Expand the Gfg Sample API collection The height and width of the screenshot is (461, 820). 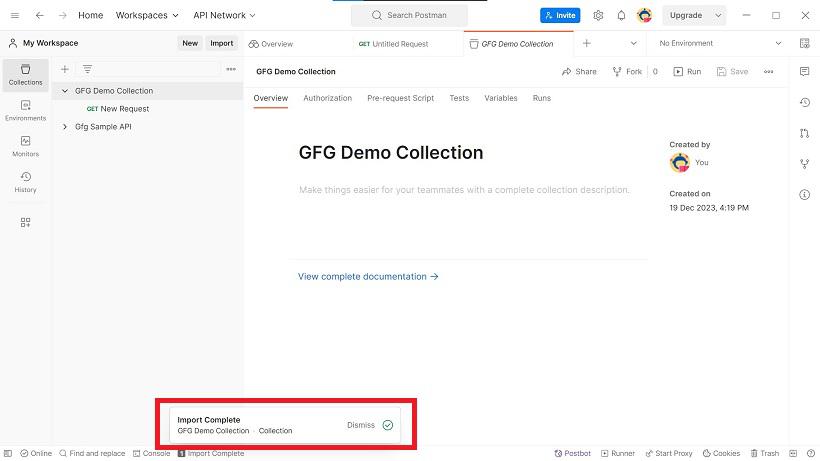point(65,126)
